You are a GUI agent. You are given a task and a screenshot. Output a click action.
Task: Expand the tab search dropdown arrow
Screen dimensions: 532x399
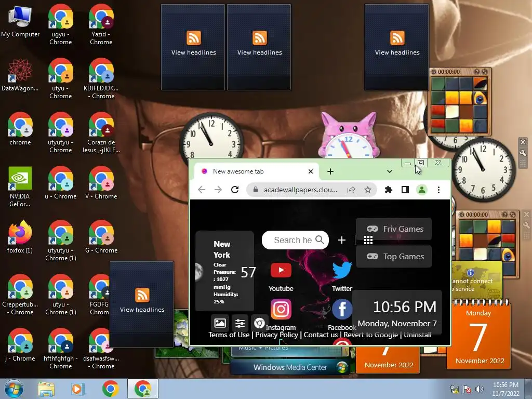point(390,171)
